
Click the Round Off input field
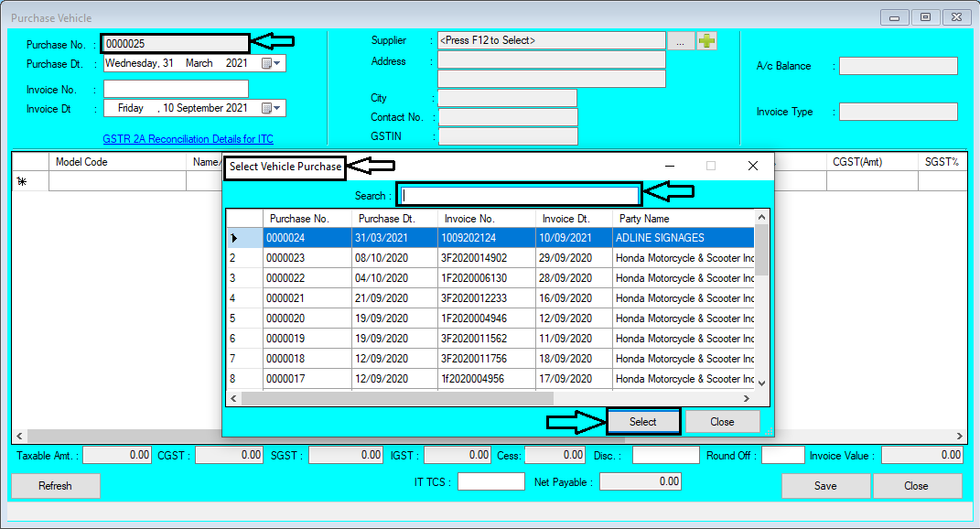click(x=783, y=455)
